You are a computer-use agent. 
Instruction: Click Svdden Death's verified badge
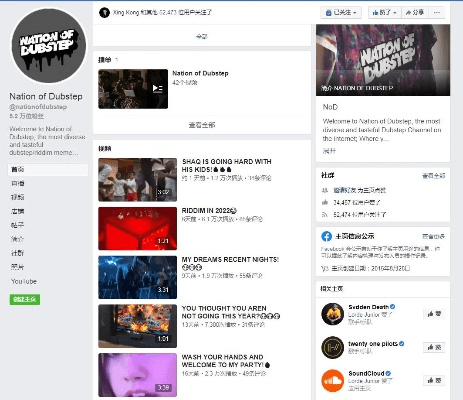tap(393, 307)
